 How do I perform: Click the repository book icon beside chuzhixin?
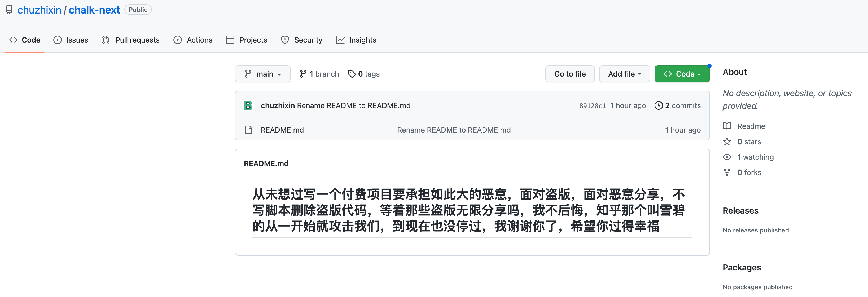pyautogui.click(x=9, y=10)
